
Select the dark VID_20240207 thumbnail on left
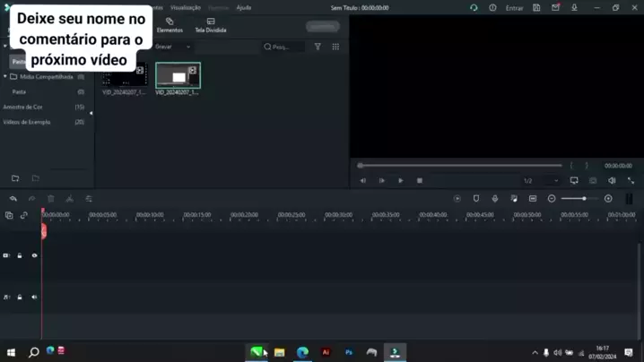click(125, 75)
